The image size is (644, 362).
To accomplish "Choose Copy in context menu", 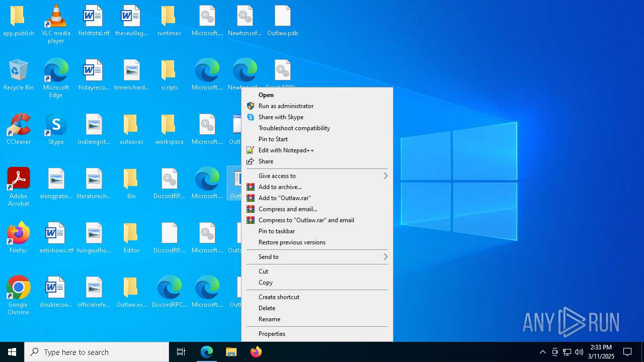I will pyautogui.click(x=317, y=283).
